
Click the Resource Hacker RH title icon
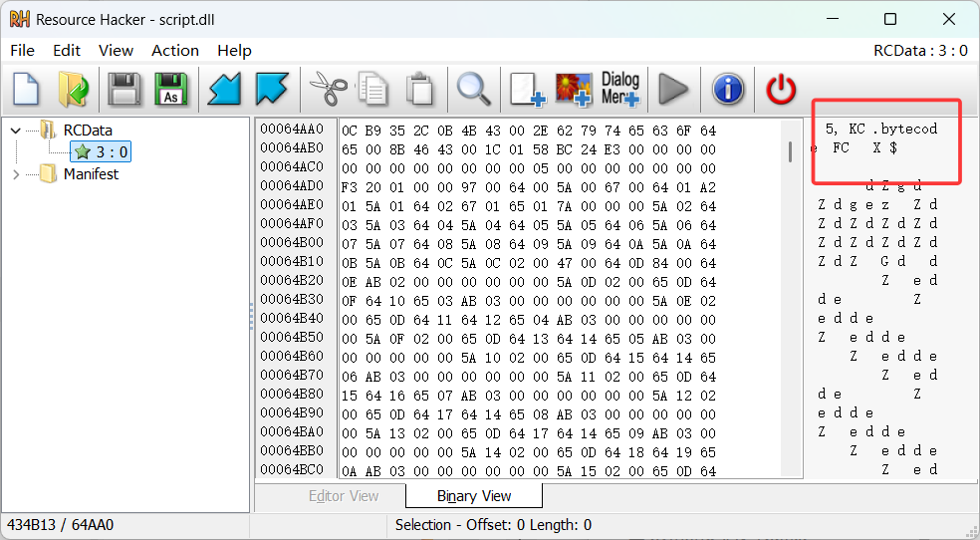point(19,19)
